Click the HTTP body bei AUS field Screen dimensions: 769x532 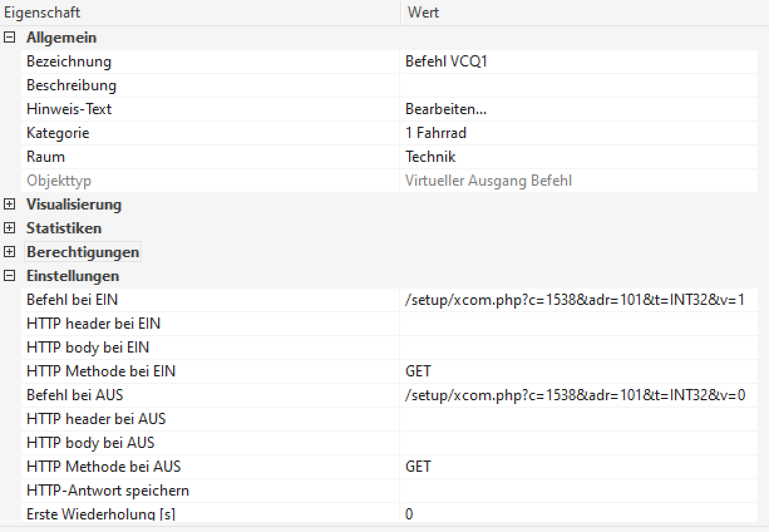[577, 443]
